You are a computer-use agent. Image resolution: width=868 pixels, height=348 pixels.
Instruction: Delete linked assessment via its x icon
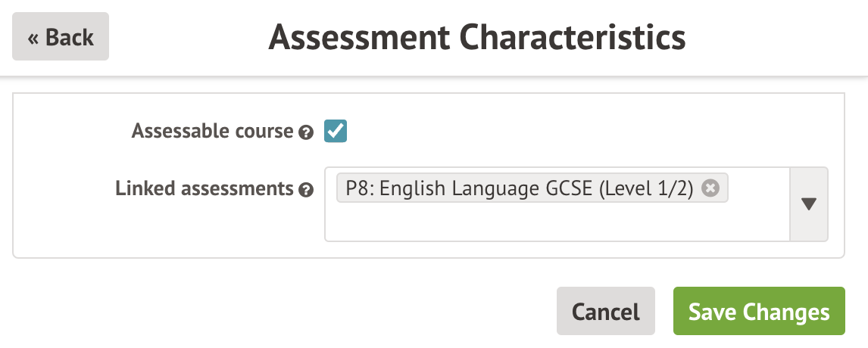coord(710,188)
